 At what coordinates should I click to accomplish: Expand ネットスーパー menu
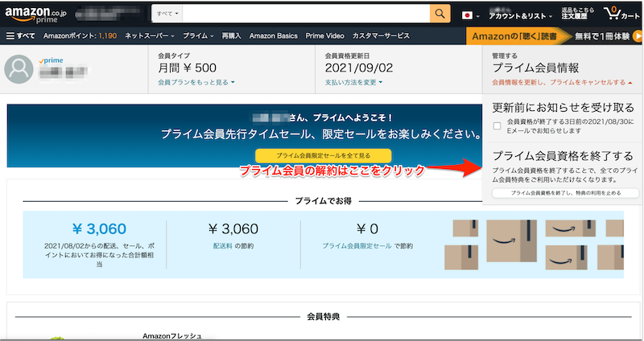pyautogui.click(x=150, y=36)
